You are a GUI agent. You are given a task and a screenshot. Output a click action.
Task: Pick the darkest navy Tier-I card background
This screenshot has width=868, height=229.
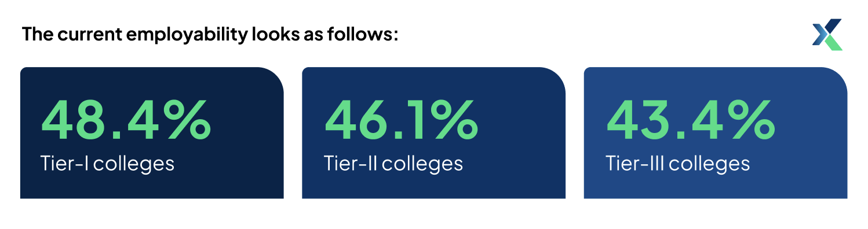pyautogui.click(x=152, y=133)
